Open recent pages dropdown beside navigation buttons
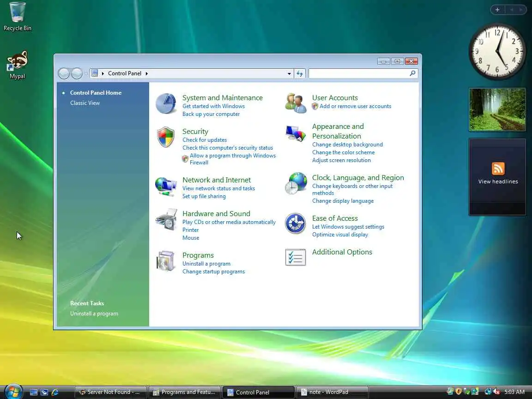Image resolution: width=532 pixels, height=399 pixels. click(86, 73)
